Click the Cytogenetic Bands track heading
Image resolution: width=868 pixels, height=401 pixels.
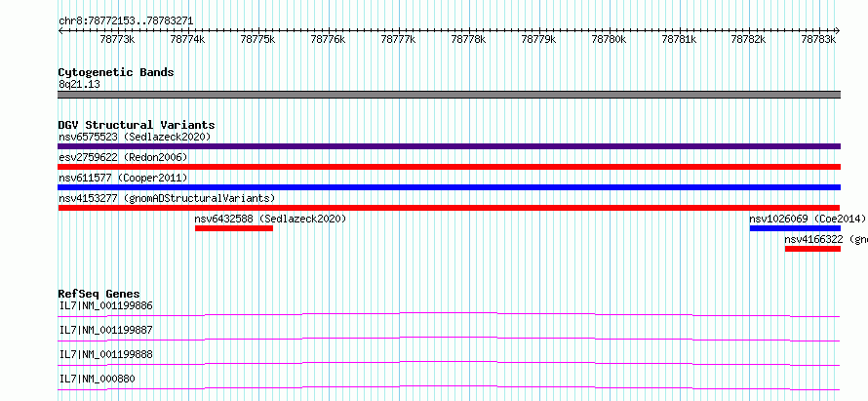[x=116, y=72]
